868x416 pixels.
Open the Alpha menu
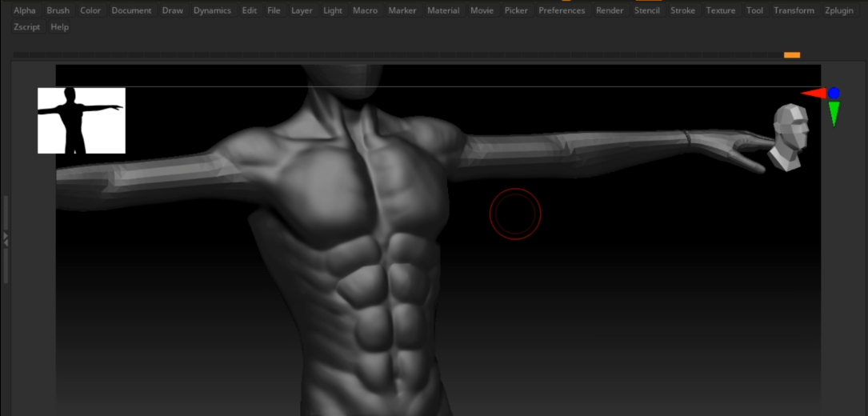click(x=25, y=10)
